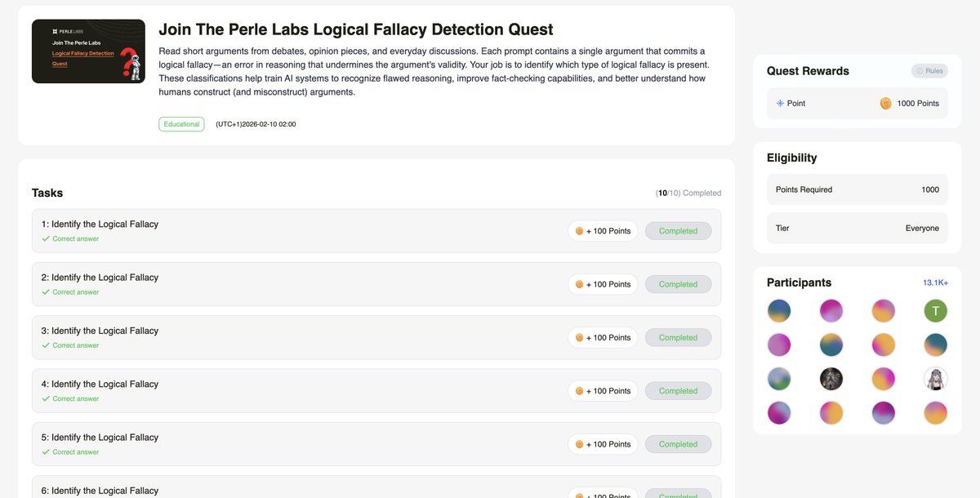Image resolution: width=980 pixels, height=498 pixels.
Task: Click the Completed button for task 5
Action: (678, 444)
